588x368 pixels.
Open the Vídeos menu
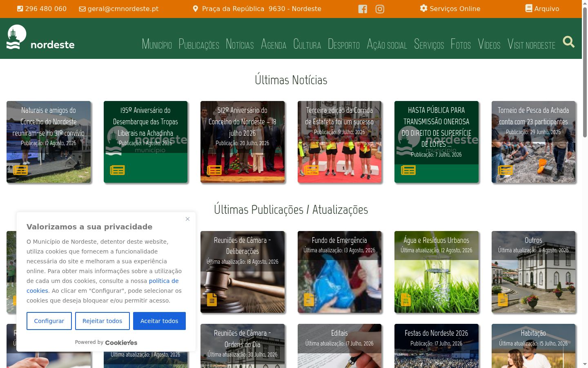click(489, 44)
